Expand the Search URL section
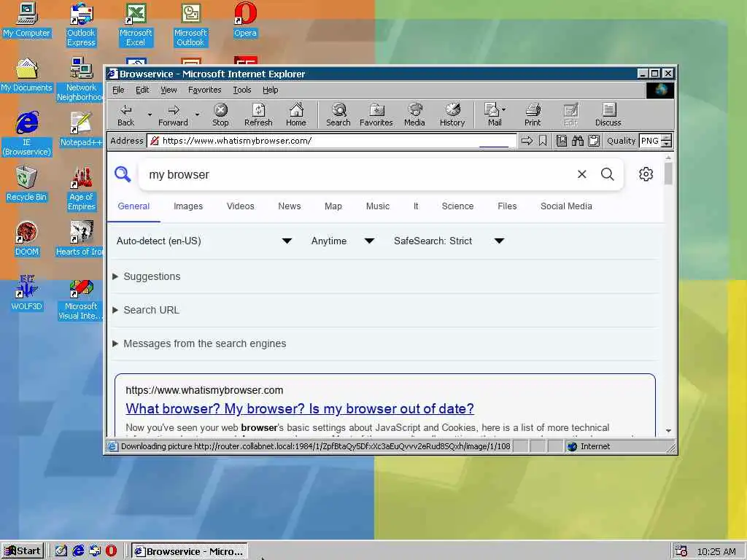 pos(146,310)
